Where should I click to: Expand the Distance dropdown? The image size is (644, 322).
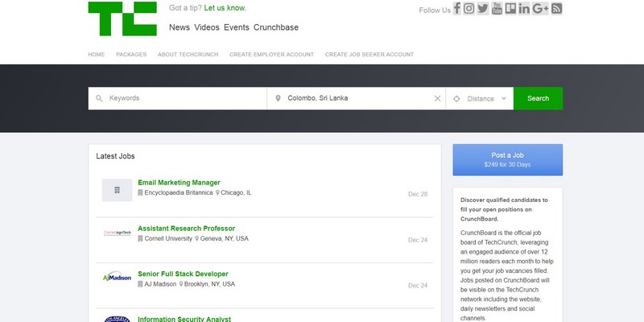pos(479,98)
